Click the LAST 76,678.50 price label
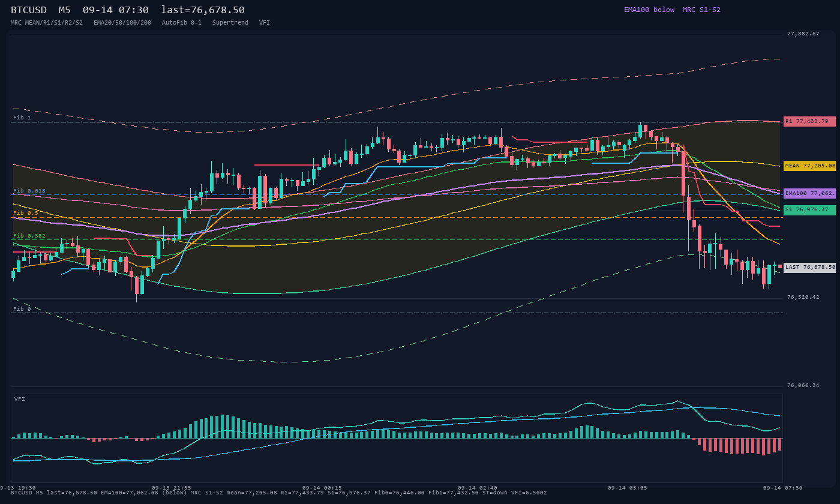The width and height of the screenshot is (840, 504). [809, 268]
